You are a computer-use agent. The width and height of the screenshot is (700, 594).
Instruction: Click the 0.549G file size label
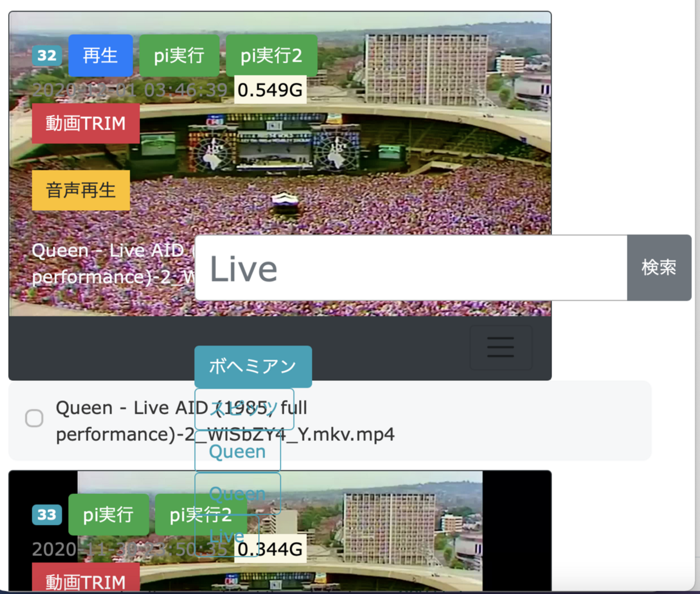pos(270,90)
